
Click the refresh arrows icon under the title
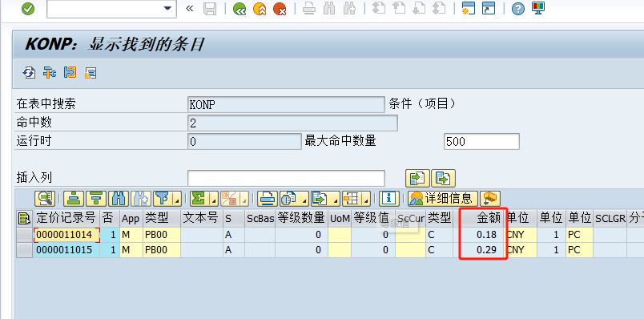[x=29, y=73]
